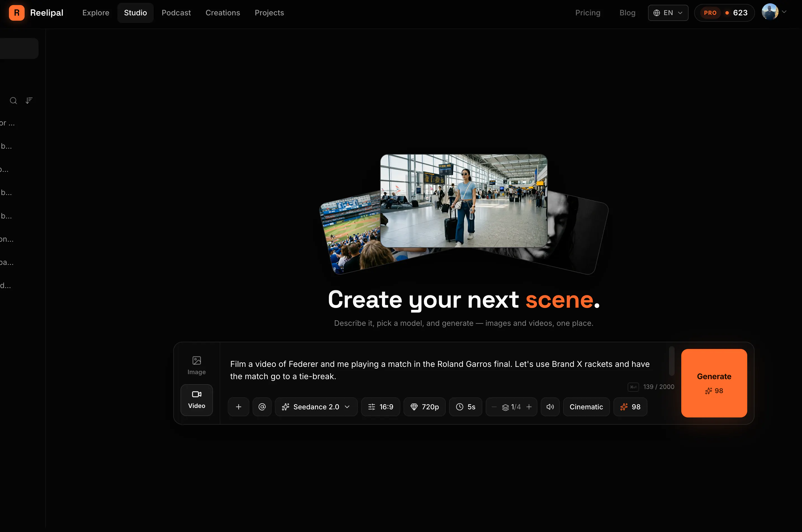Open the 720p resolution selector
Image resolution: width=802 pixels, height=532 pixels.
pyautogui.click(x=424, y=407)
